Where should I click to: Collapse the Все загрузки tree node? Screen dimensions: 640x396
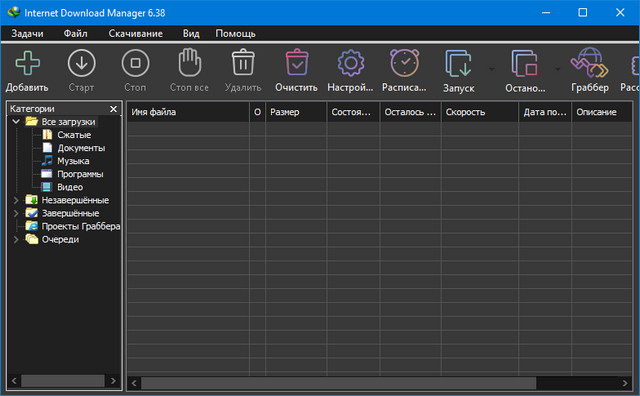(16, 122)
